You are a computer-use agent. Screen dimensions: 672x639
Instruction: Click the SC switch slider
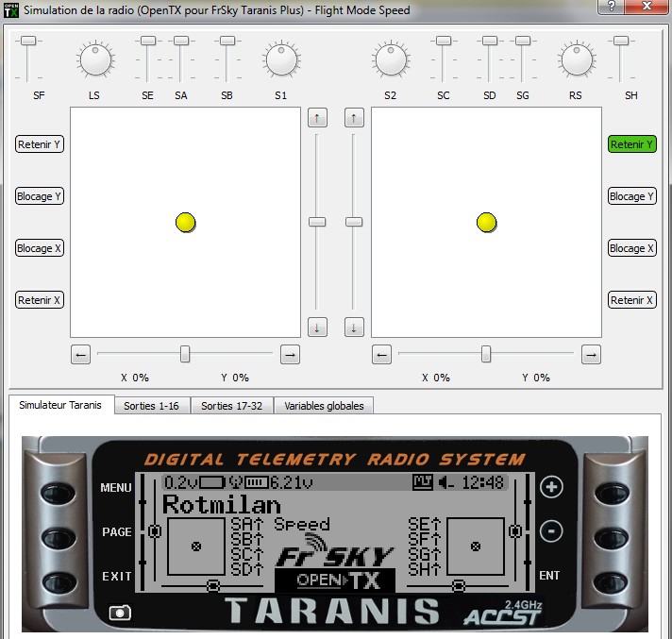[x=444, y=59]
